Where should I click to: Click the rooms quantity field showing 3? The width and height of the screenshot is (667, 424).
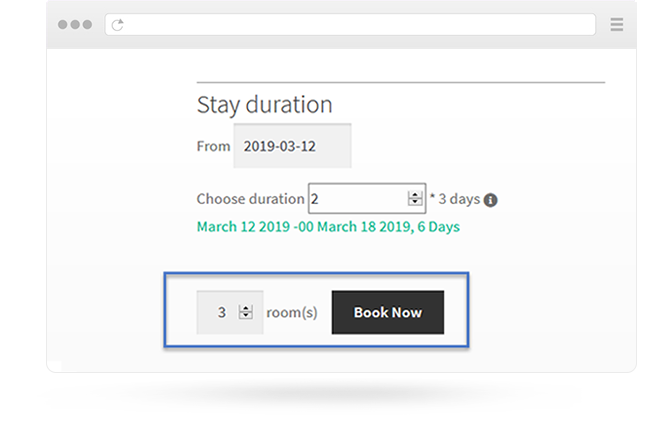click(x=230, y=312)
